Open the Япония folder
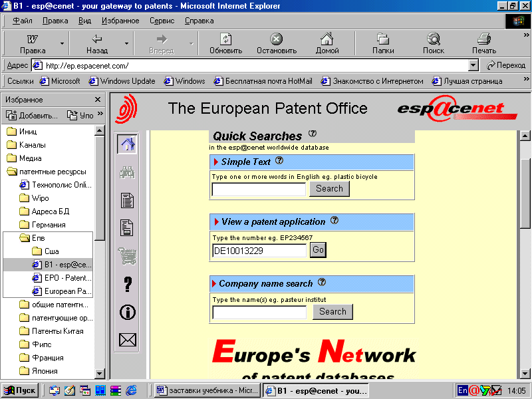Viewport: 532px width, 399px height. pyautogui.click(x=39, y=371)
